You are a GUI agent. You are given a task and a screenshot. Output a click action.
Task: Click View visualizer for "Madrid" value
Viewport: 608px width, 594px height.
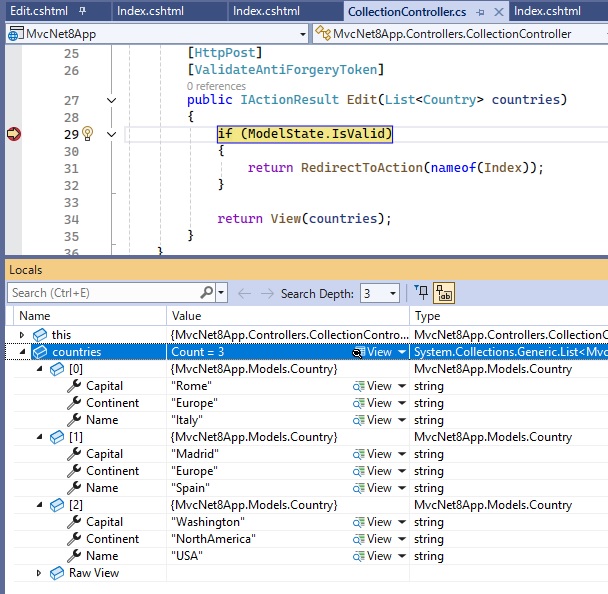coord(373,454)
